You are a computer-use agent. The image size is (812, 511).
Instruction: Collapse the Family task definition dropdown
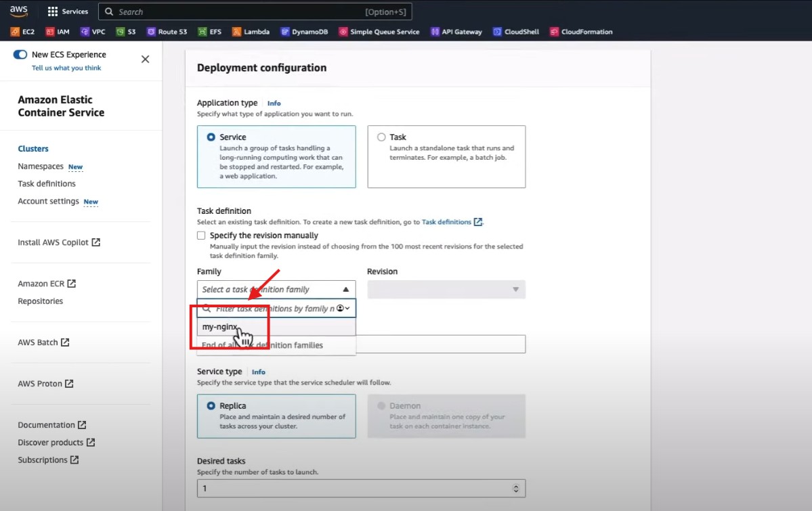point(345,290)
